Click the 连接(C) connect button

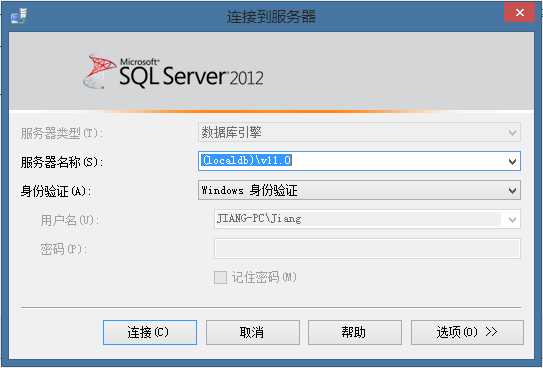point(150,332)
